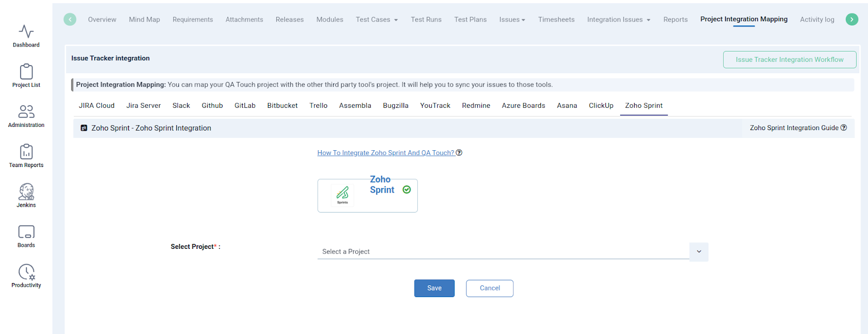Switch to the Github integration tab
Image resolution: width=868 pixels, height=334 pixels.
click(212, 106)
